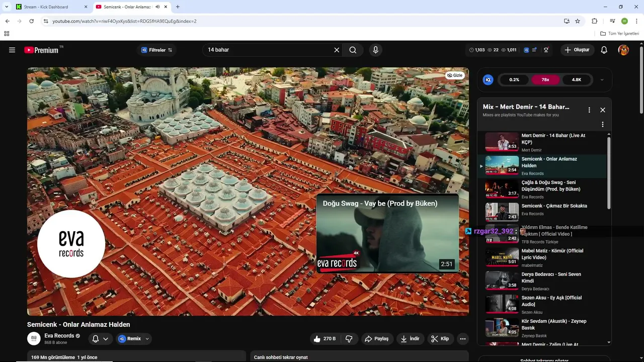Reload the page in Chrome
The height and width of the screenshot is (362, 644).
(x=32, y=21)
